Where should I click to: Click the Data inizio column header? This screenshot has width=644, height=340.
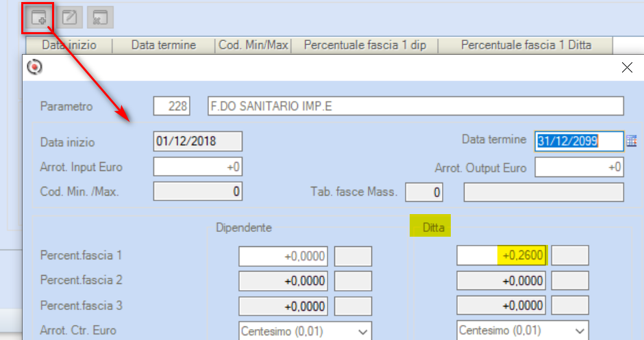click(69, 45)
